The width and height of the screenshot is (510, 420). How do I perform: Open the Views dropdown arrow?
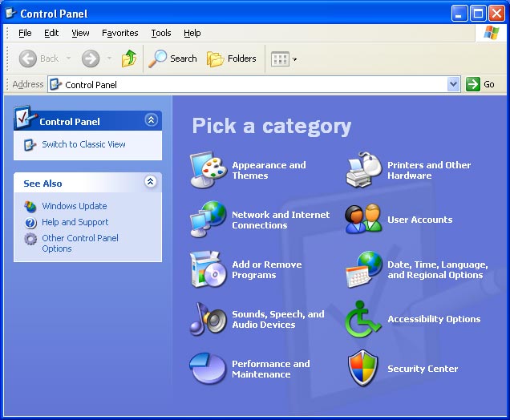[294, 59]
